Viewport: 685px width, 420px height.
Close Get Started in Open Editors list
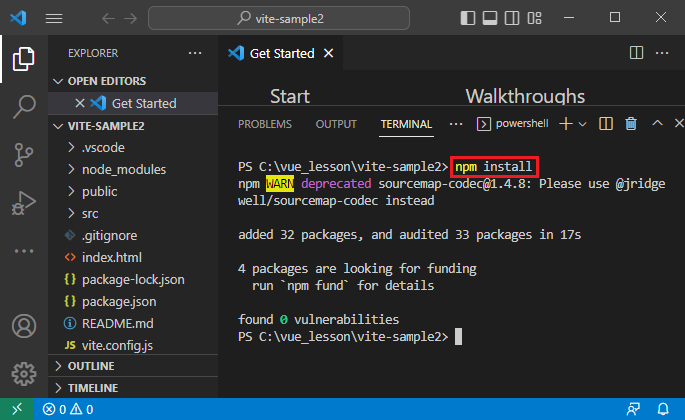(80, 103)
